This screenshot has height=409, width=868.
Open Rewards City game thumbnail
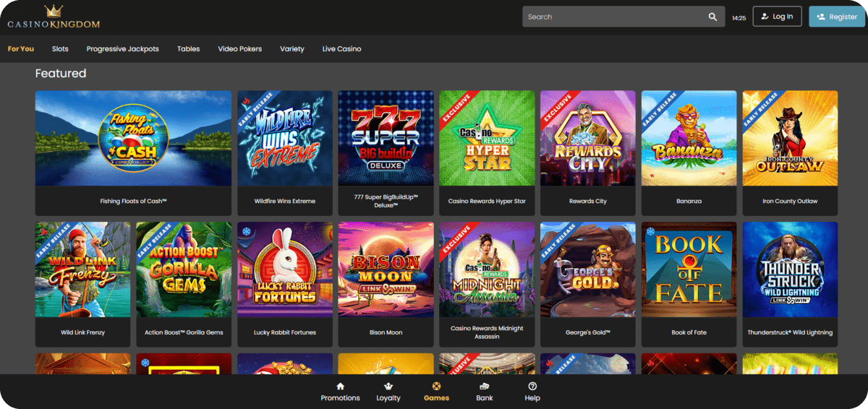tap(588, 138)
